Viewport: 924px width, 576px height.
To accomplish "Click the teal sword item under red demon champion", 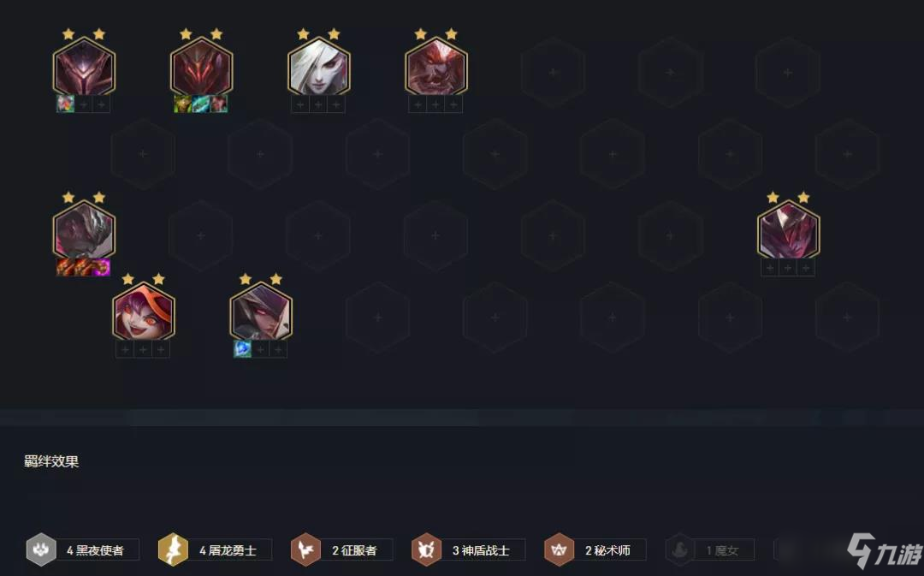I will click(201, 104).
